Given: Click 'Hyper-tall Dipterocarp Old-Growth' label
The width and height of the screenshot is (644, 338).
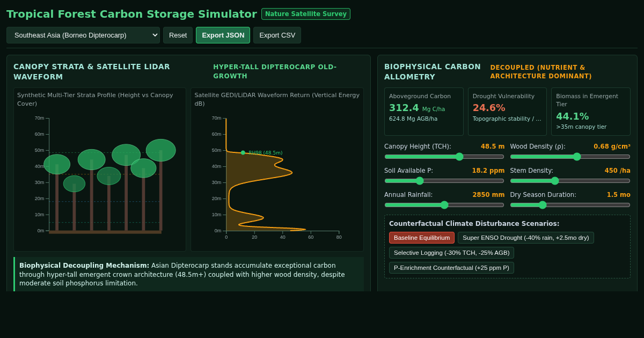Looking at the screenshot, I should (275, 71).
